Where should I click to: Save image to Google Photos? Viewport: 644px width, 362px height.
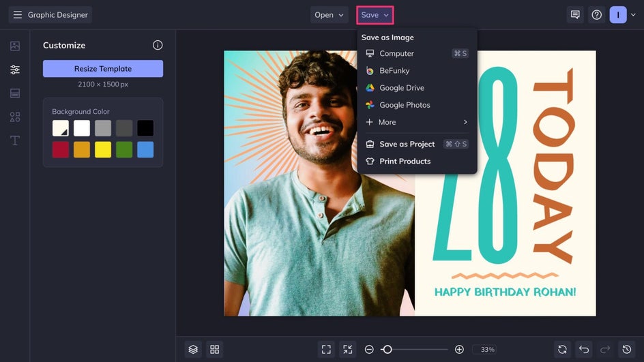(x=417, y=105)
